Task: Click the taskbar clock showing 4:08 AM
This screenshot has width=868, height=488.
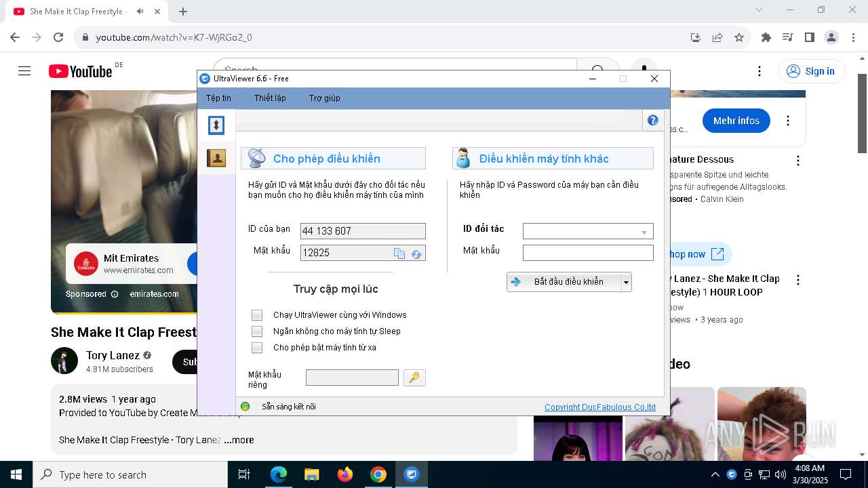Action: [x=809, y=474]
